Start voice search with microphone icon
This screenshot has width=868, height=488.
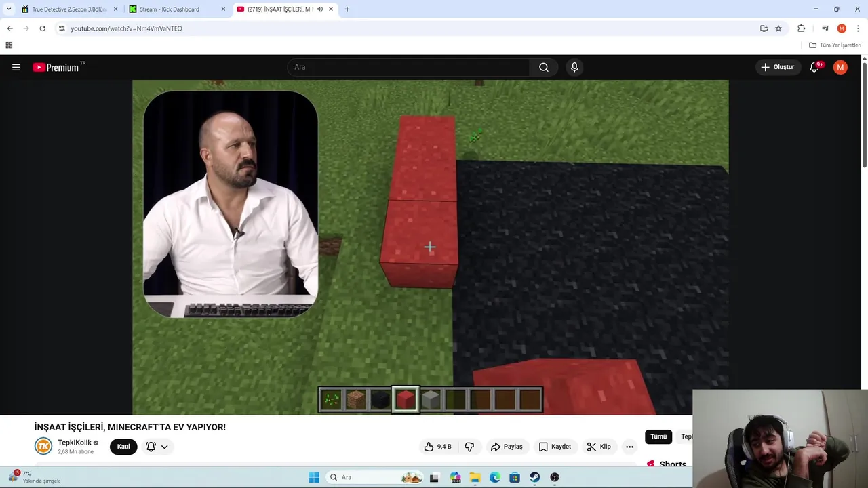pos(574,67)
